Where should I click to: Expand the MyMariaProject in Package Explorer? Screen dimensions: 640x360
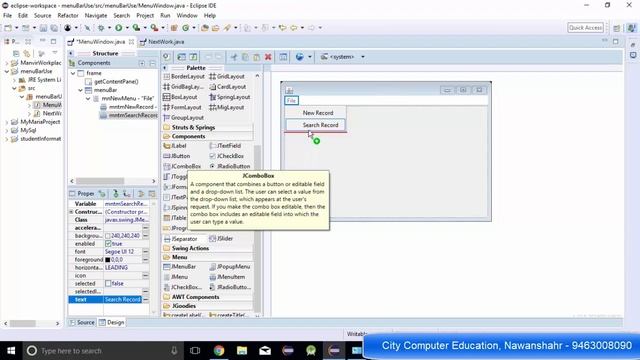[x=7, y=122]
